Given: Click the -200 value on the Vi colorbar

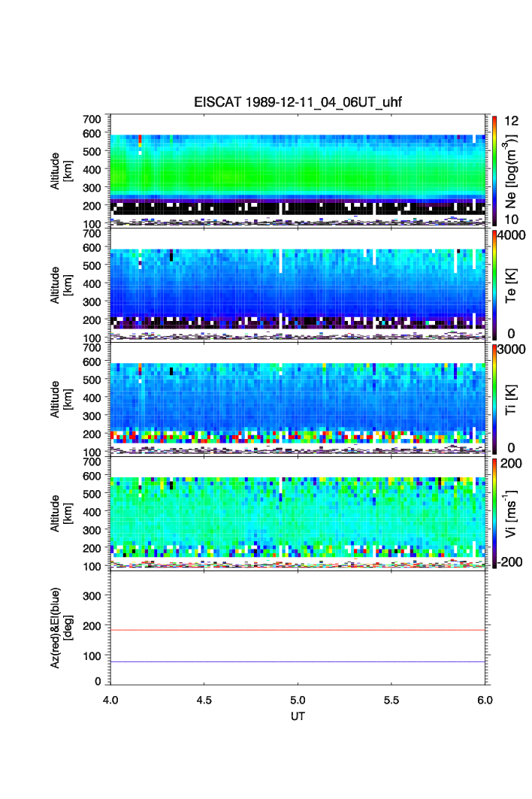Looking at the screenshot, I should 512,561.
